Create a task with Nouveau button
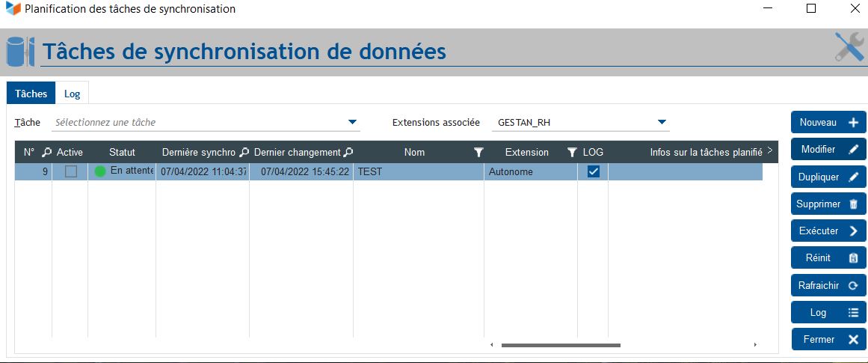 (828, 122)
